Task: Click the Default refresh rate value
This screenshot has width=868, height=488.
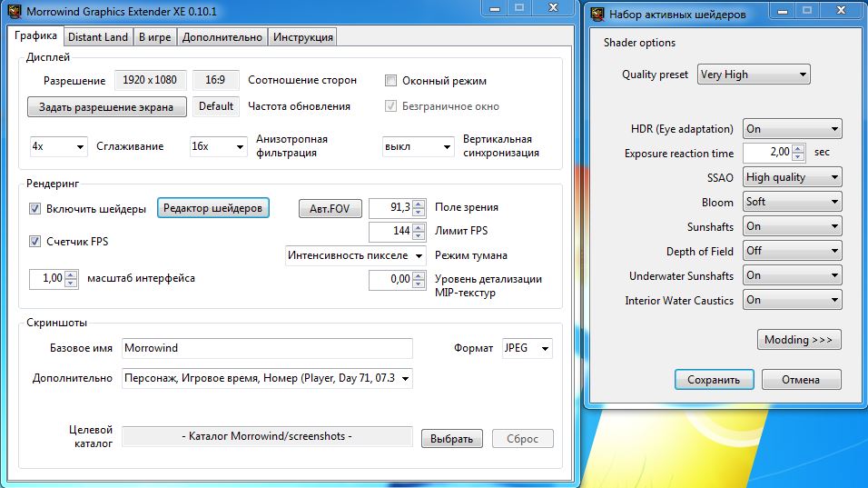Action: (x=216, y=106)
